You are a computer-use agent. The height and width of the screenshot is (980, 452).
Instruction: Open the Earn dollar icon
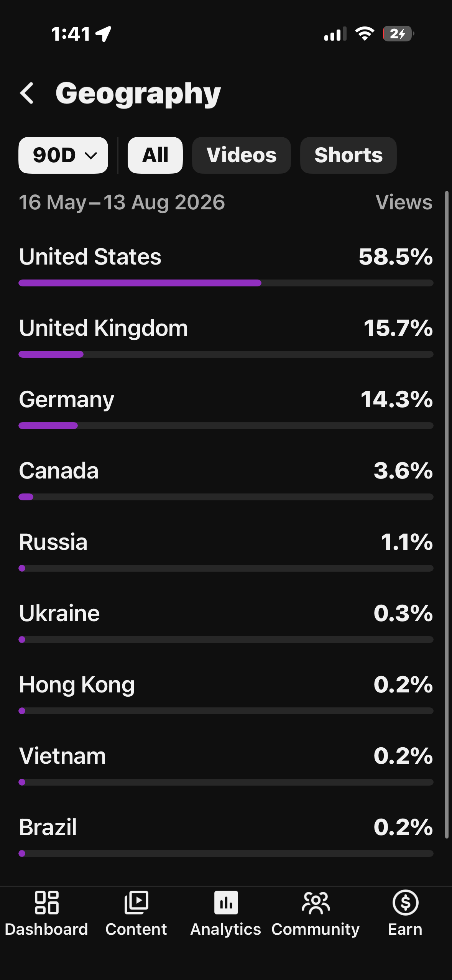405,903
